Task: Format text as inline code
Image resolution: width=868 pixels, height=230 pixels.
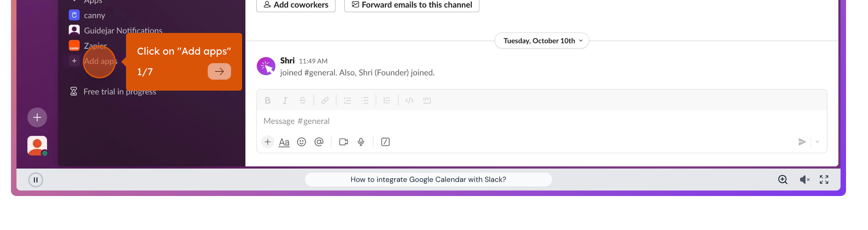Action: point(409,101)
